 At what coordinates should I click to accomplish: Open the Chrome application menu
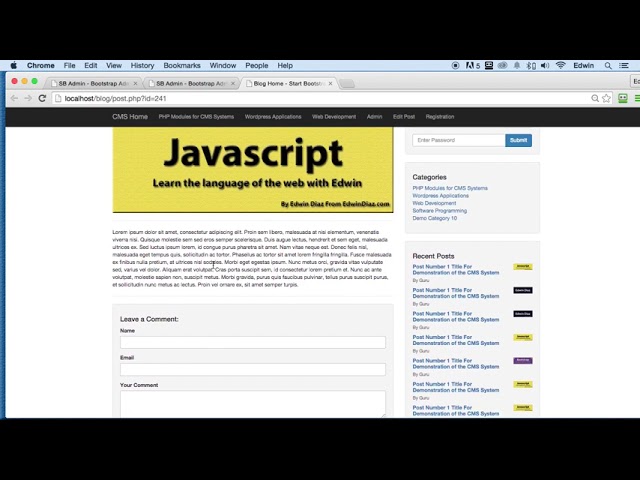40,65
